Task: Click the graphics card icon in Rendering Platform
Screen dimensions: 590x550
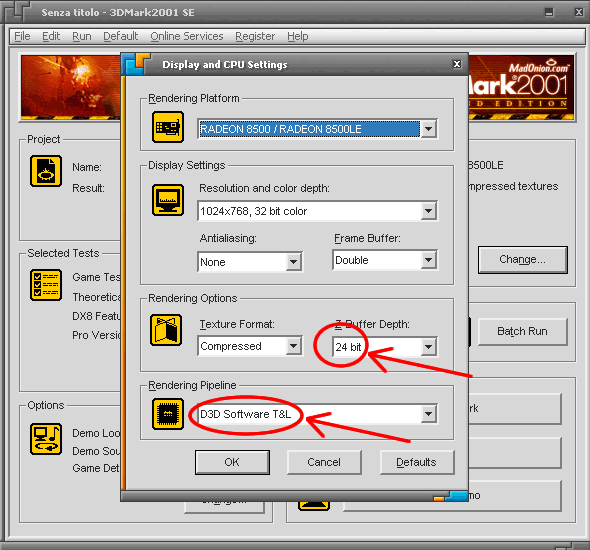Action: point(168,127)
